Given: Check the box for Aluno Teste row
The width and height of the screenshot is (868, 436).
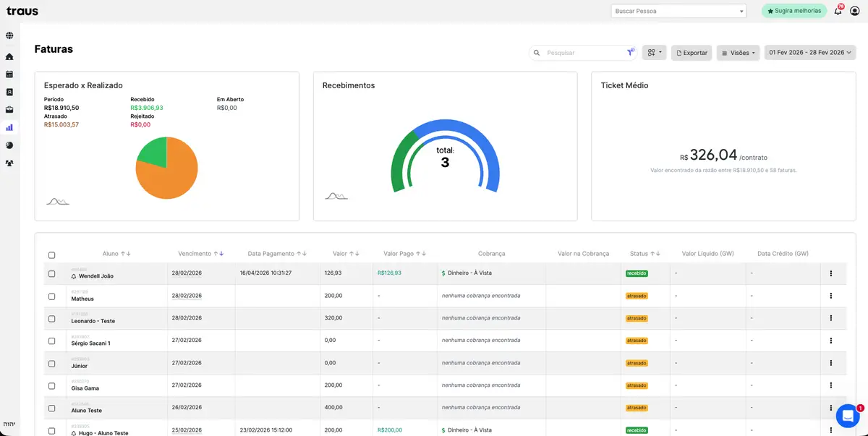Looking at the screenshot, I should click(51, 409).
